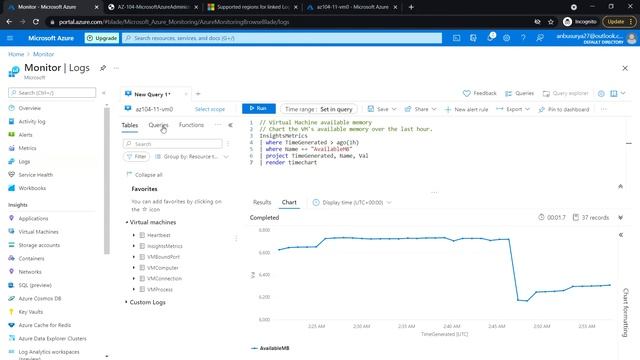Open the notifications bell
Viewport: 640px width, 360px height.
pyautogui.click(x=490, y=38)
